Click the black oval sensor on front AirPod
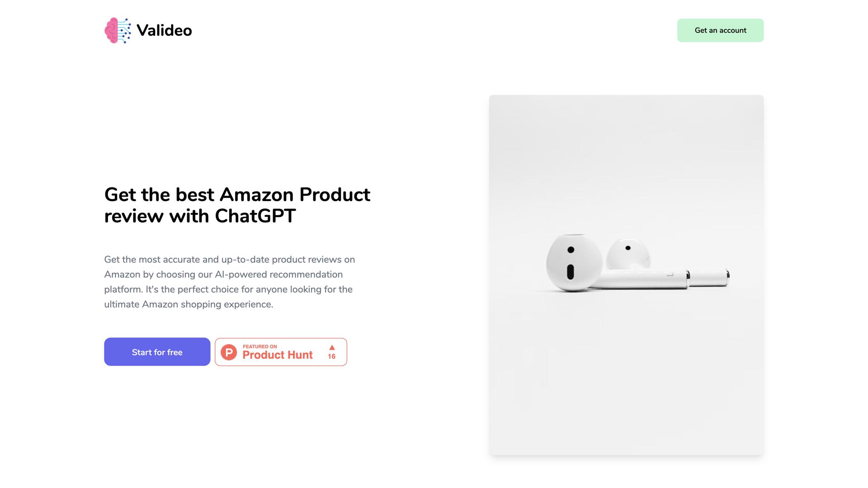This screenshot has width=868, height=488. (570, 272)
